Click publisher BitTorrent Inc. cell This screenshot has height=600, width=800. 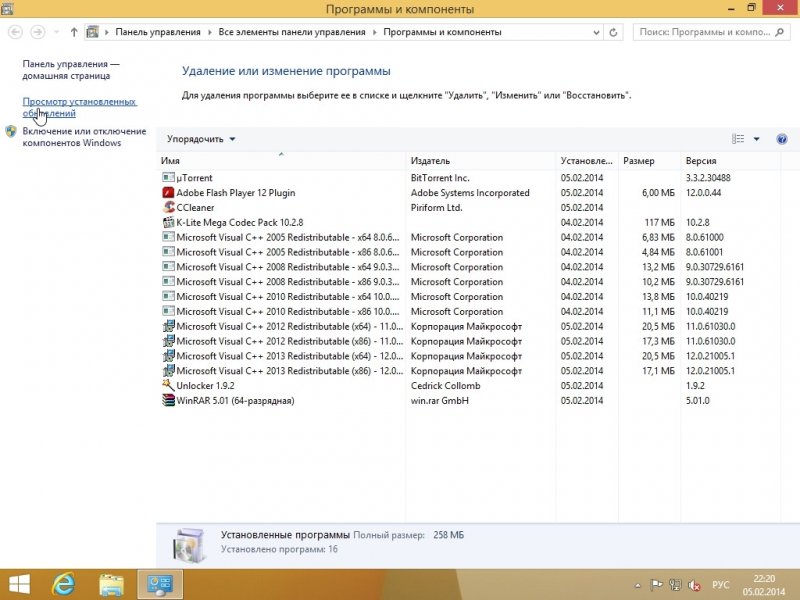point(440,178)
